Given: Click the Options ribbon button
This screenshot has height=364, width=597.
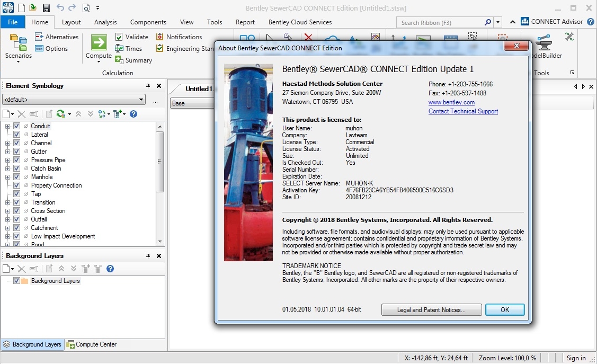Looking at the screenshot, I should 51,49.
